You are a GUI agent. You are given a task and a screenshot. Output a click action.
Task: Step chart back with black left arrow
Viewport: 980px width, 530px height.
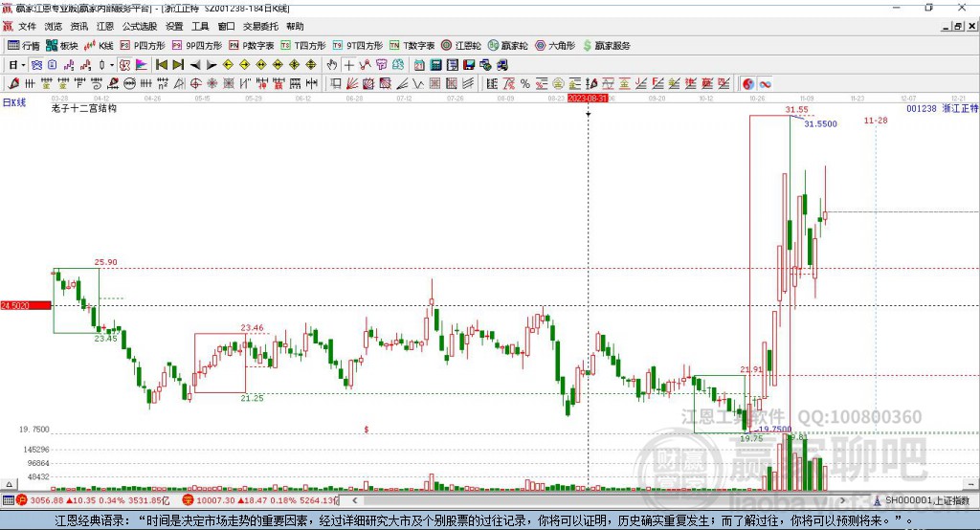195,65
